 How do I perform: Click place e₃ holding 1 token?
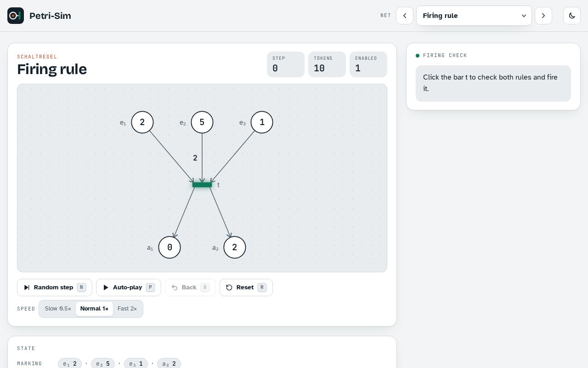[262, 122]
